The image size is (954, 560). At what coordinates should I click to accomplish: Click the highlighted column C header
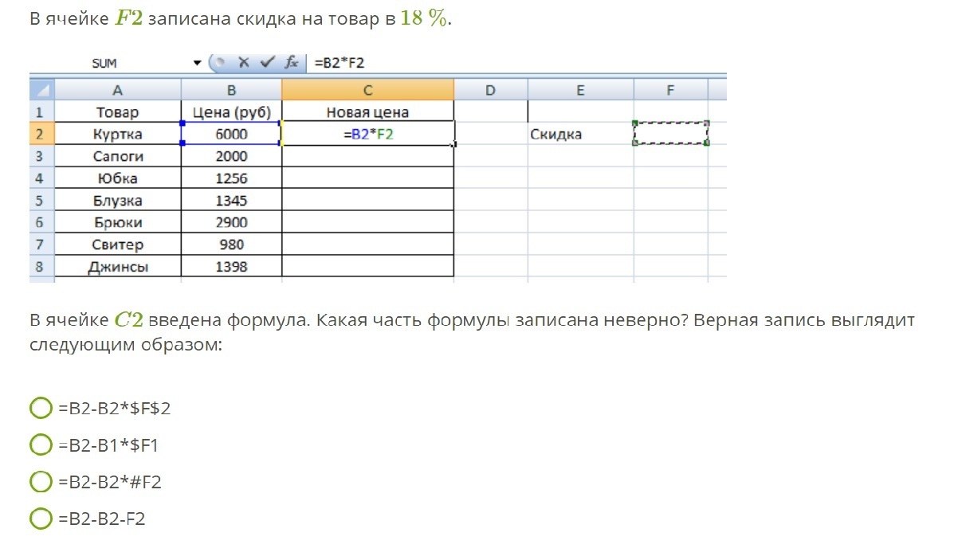[367, 90]
